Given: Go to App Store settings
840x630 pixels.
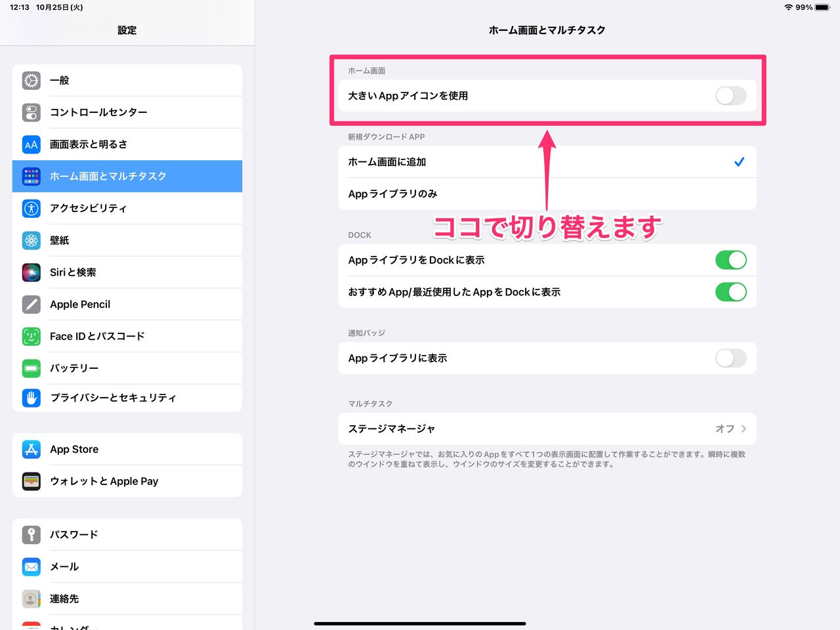Looking at the screenshot, I should tap(127, 450).
